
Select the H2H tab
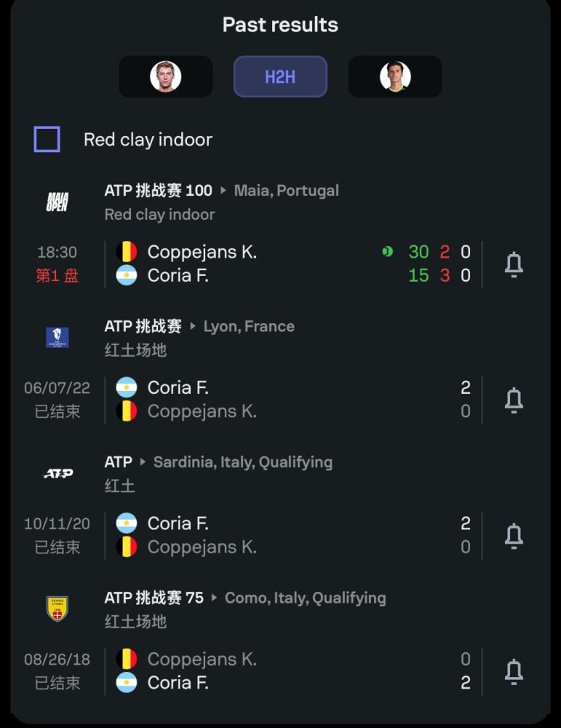tap(280, 76)
